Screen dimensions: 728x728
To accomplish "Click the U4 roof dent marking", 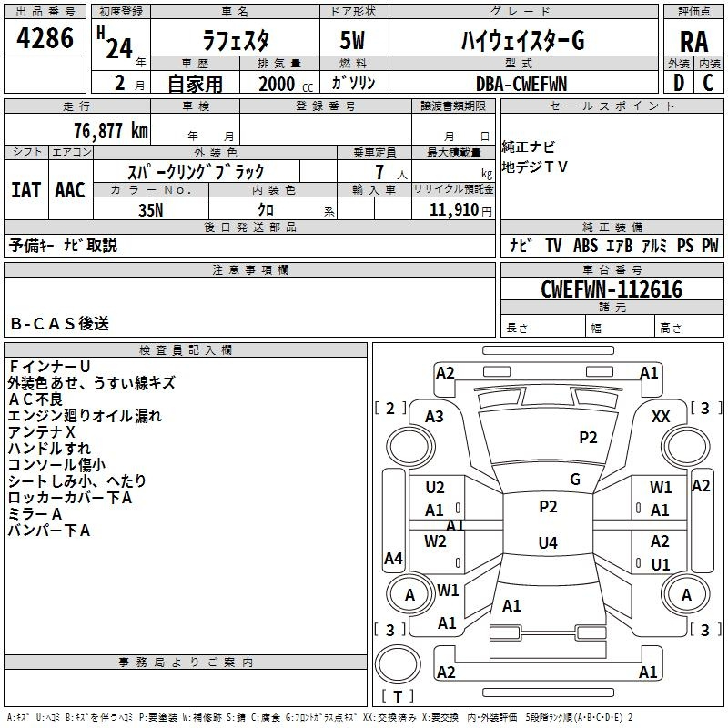I will (547, 543).
